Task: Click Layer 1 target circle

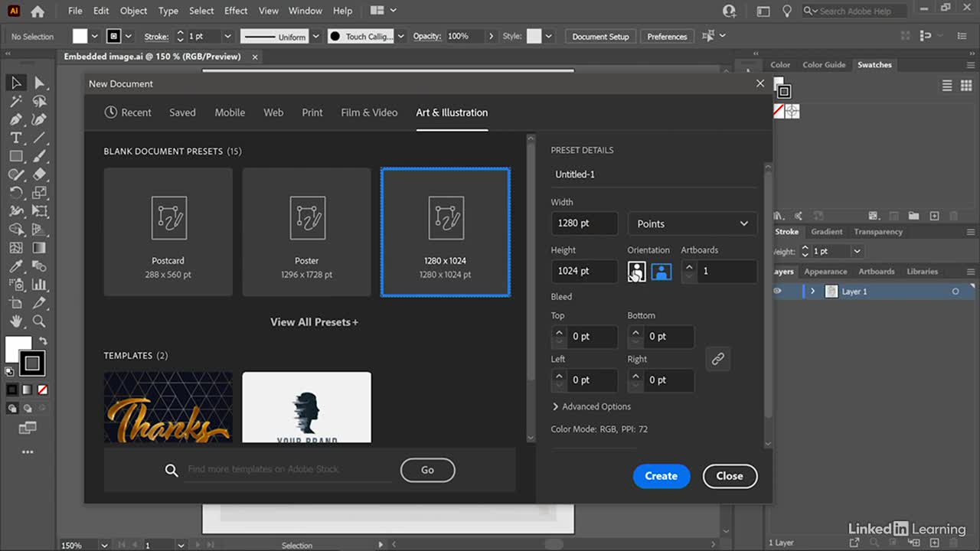Action: point(955,292)
